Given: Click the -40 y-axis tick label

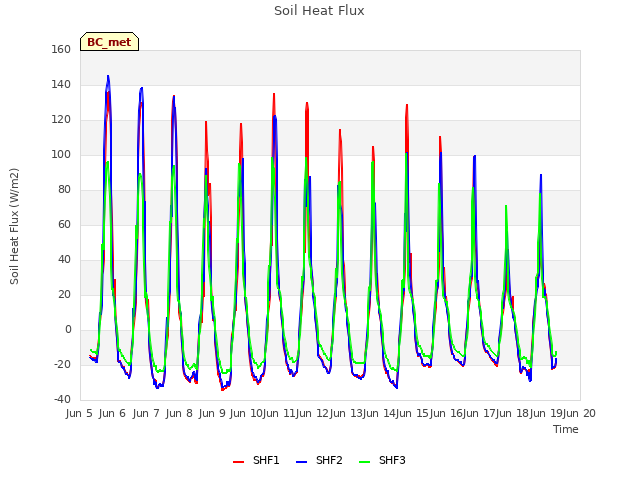Looking at the screenshot, I should coord(62,399).
